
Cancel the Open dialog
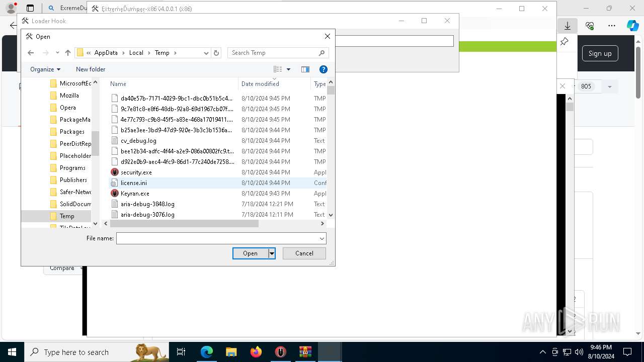pos(304,253)
